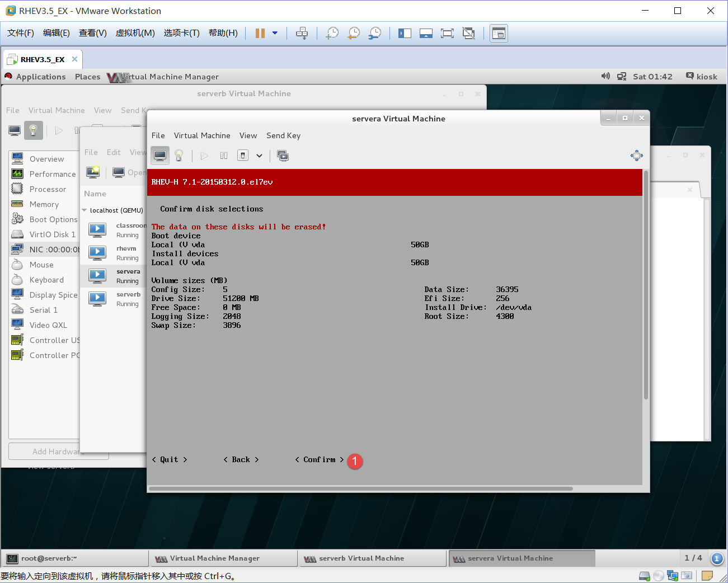This screenshot has width=728, height=583.
Task: Click the GNOME network status icon
Action: click(622, 77)
